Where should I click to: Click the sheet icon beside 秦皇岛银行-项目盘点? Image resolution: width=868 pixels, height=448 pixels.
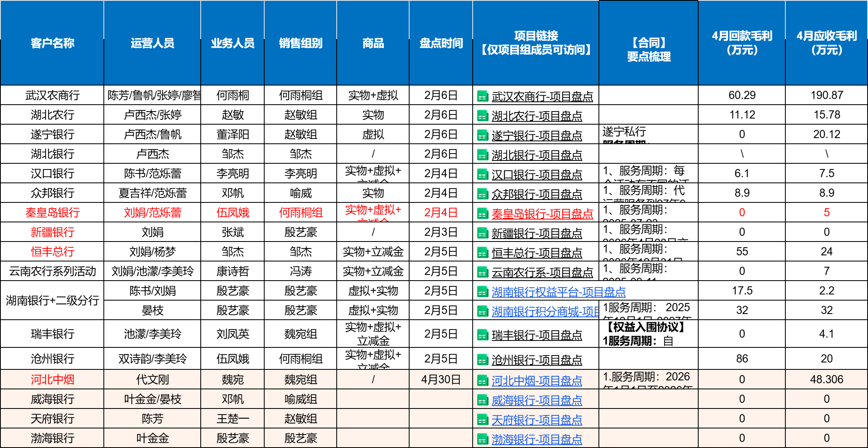(482, 214)
